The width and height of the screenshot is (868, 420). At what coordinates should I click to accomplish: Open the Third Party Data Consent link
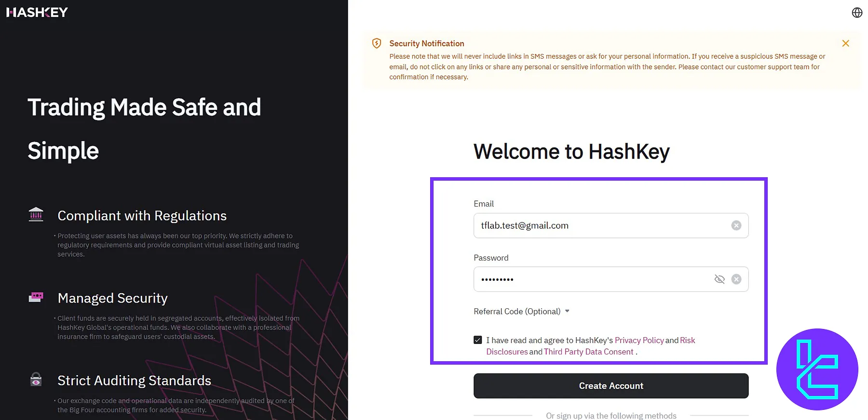588,352
